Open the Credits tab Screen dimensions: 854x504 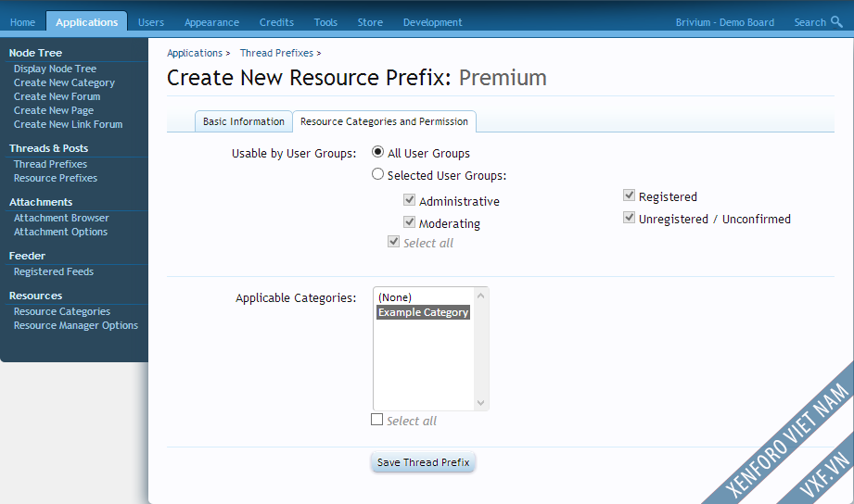276,22
